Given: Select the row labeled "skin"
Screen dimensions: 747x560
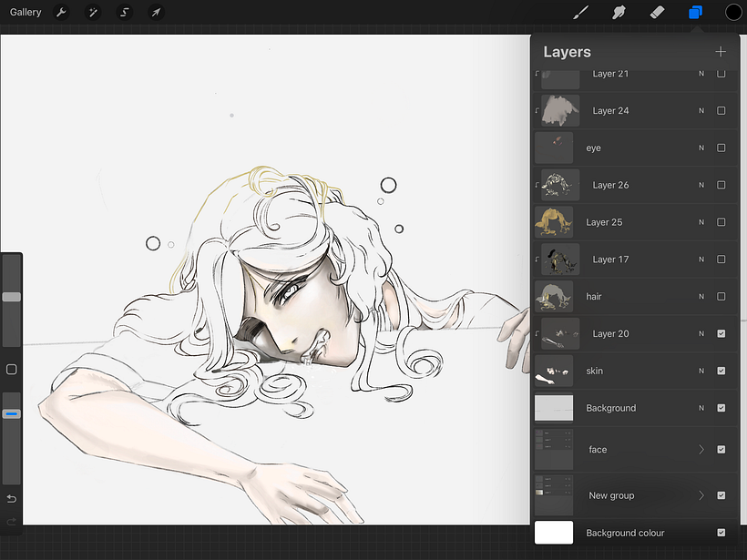Looking at the screenshot, I should [636, 371].
